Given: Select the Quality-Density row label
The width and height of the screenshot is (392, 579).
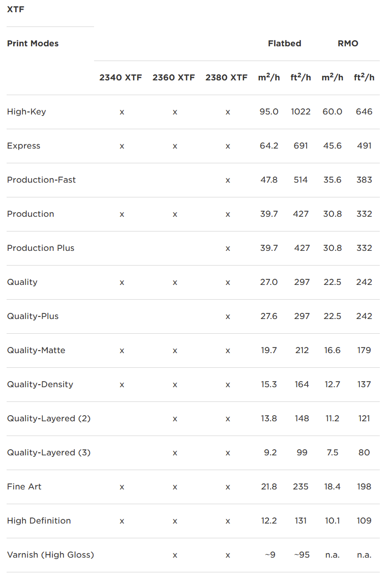Looking at the screenshot, I should click(40, 385).
